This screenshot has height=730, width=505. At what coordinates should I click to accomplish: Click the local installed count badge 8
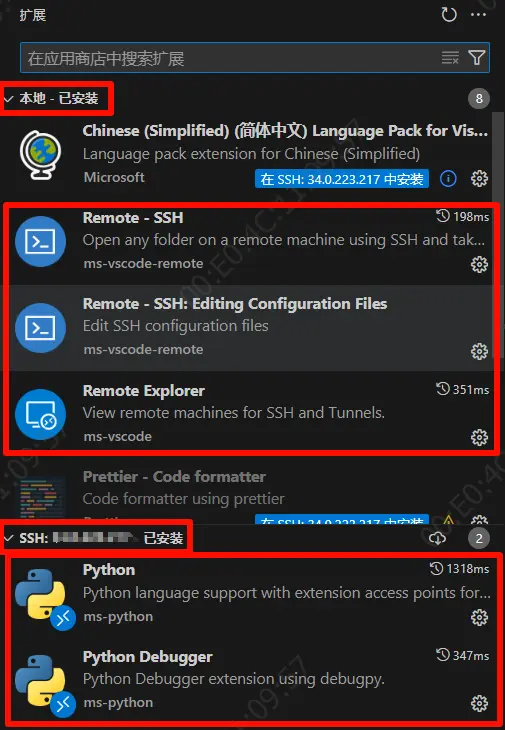(479, 99)
